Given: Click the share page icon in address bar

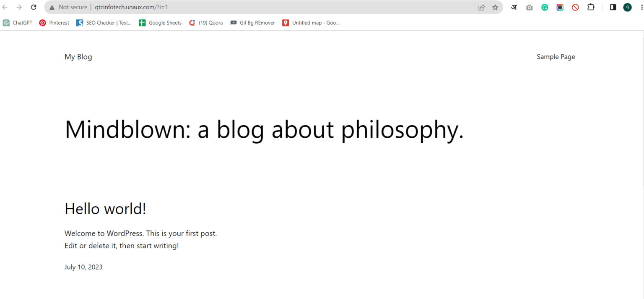Looking at the screenshot, I should tap(481, 7).
